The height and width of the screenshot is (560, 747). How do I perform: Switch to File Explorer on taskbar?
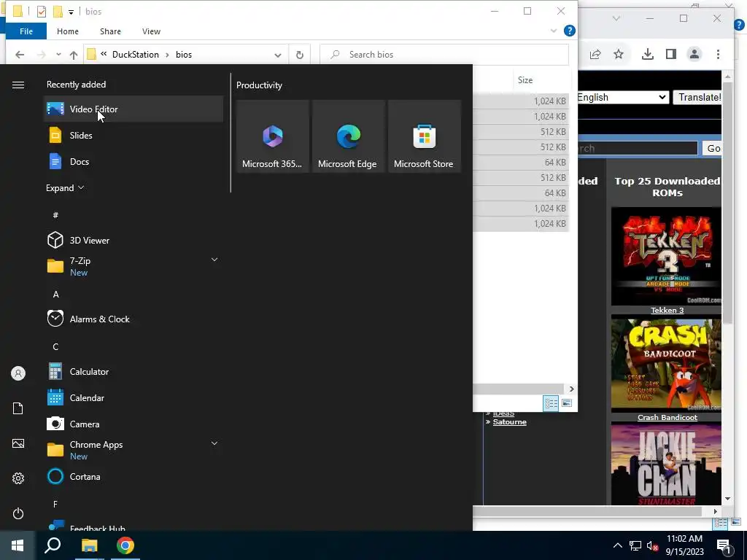[89, 545]
